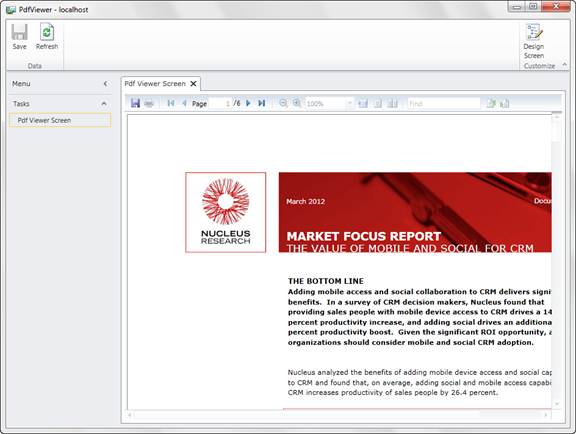Image resolution: width=576 pixels, height=434 pixels.
Task: Click THE BOTTOM LINE heading
Action: [326, 281]
